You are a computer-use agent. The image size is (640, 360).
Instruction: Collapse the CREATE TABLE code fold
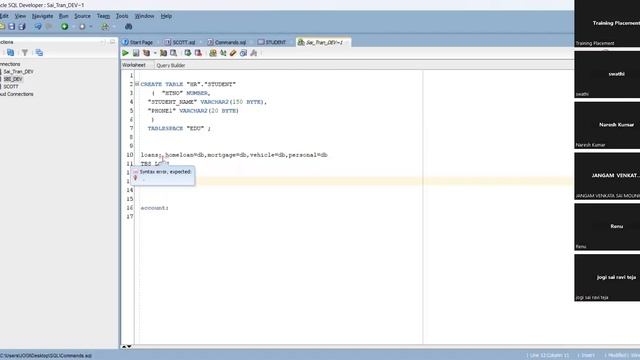(x=137, y=84)
